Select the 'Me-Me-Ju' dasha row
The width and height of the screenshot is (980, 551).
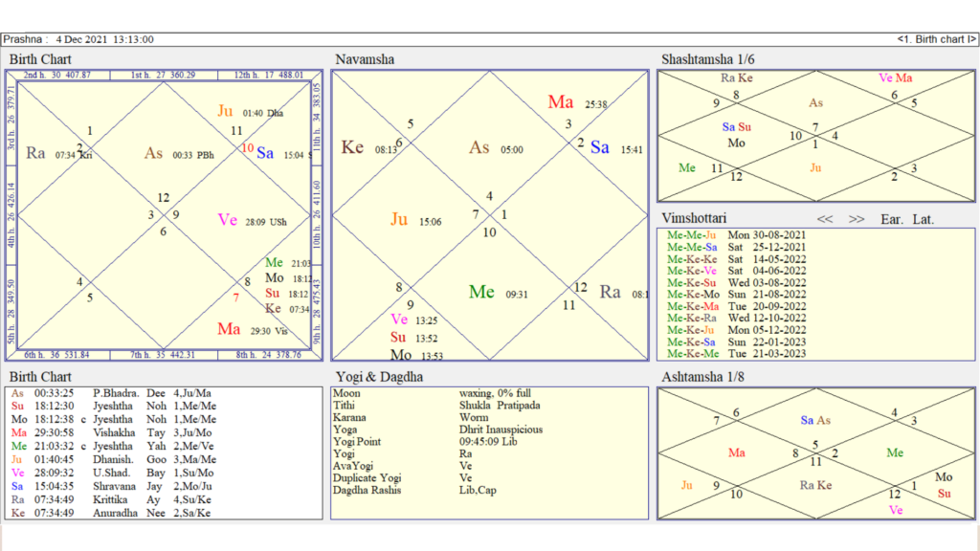click(x=736, y=235)
